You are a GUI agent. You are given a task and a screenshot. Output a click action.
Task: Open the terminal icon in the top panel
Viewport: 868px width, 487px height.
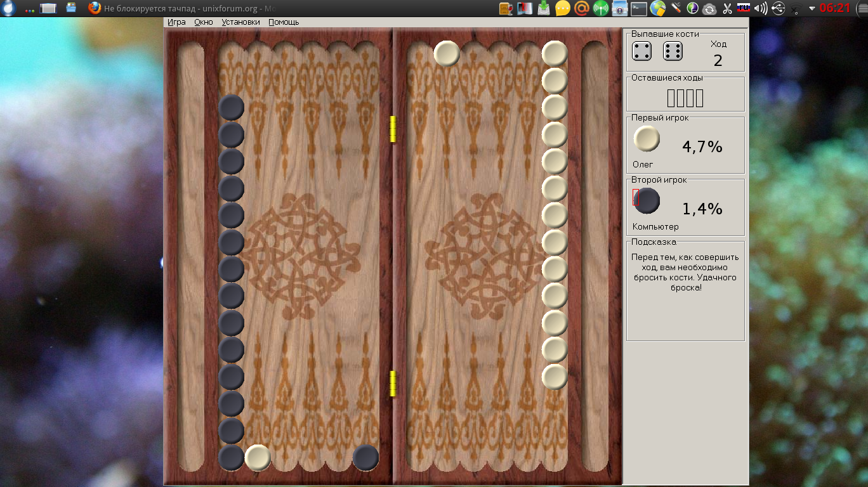(x=638, y=8)
